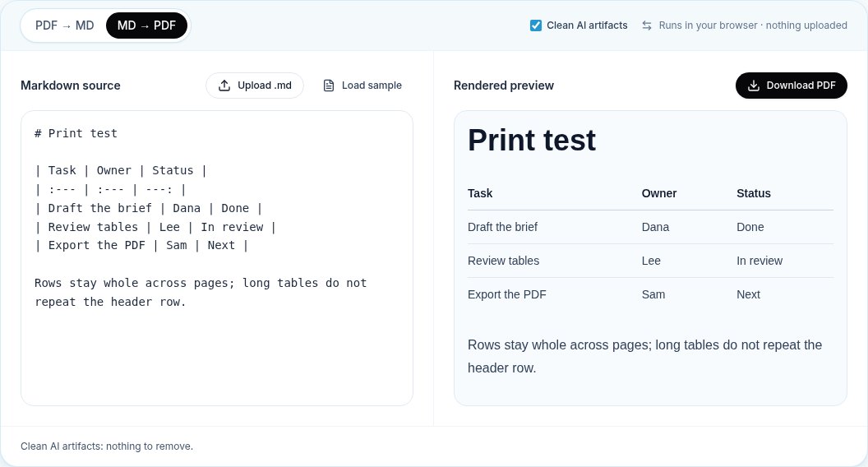The image size is (868, 467).
Task: Click the 'Dana' cell in preview table
Action: (655, 227)
